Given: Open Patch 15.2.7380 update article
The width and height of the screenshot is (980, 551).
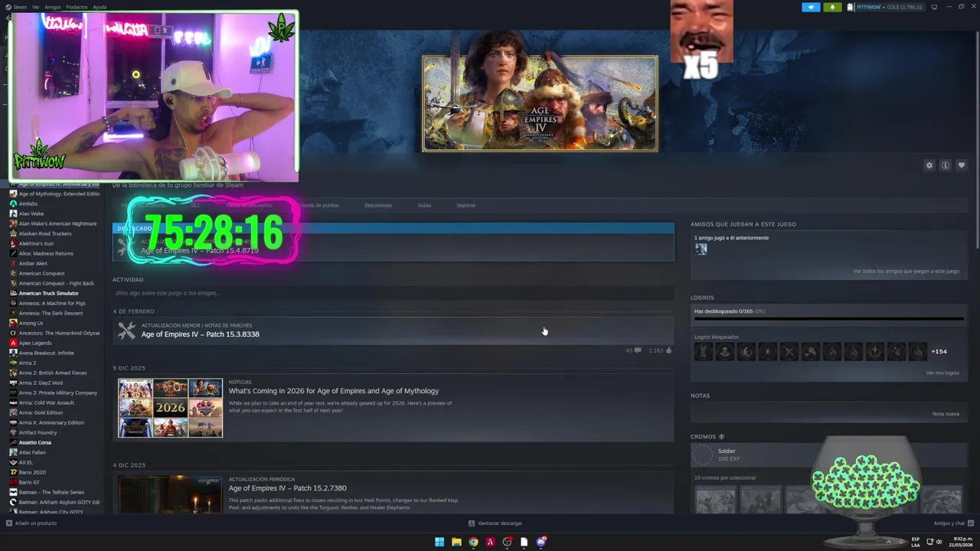Looking at the screenshot, I should tap(287, 488).
